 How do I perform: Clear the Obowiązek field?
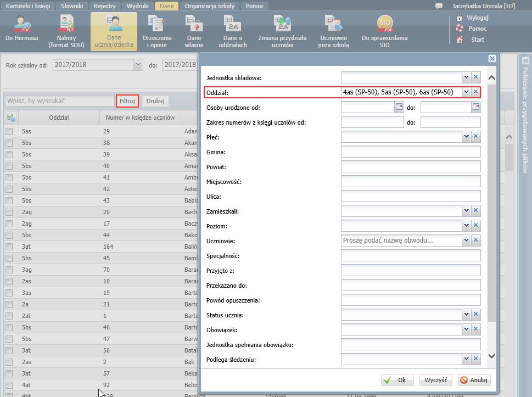click(475, 329)
